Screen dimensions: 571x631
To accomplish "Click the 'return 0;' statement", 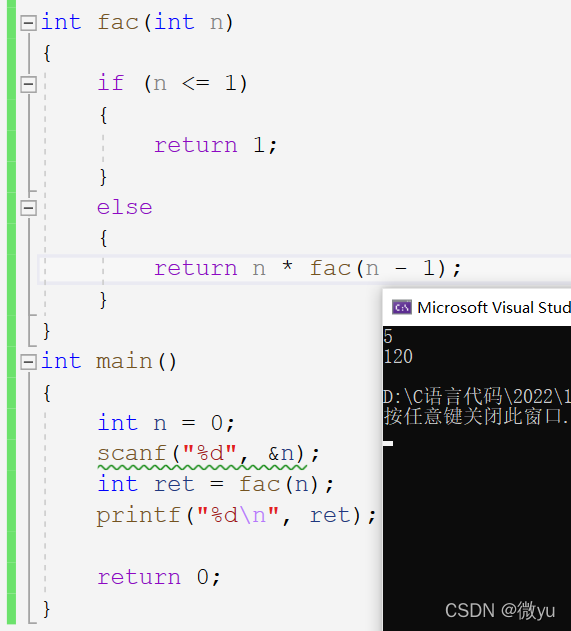I will coord(159,577).
